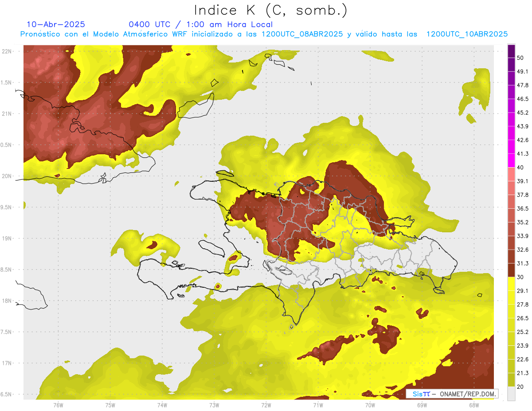The width and height of the screenshot is (532, 411).
Task: Click the salmon swatch between 39.1 and 40
Action: (x=511, y=174)
